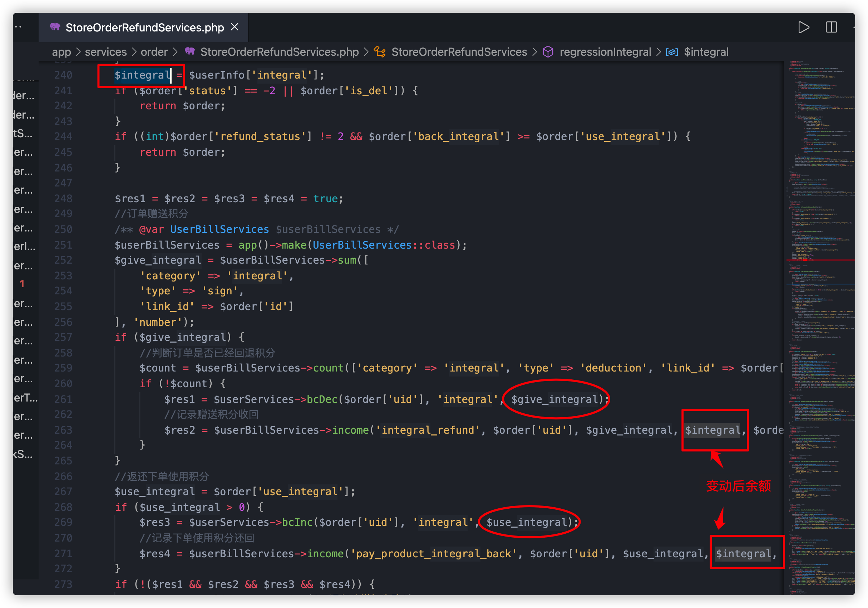The image size is (868, 608).
Task: Run the PHP file with play button
Action: tap(803, 27)
